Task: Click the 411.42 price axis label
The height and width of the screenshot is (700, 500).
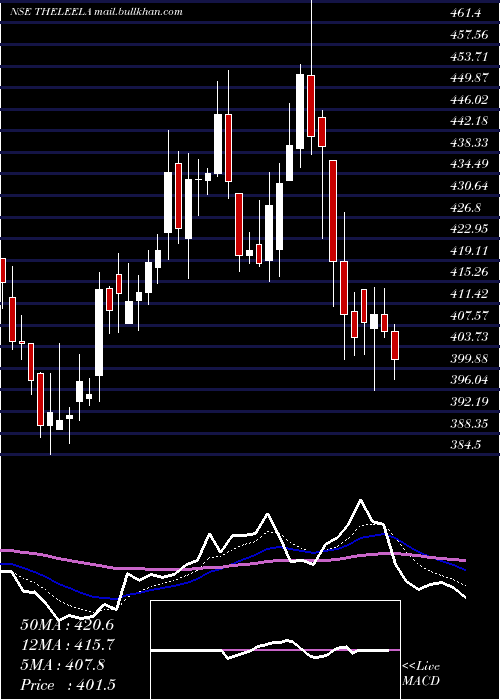Action: [x=469, y=294]
